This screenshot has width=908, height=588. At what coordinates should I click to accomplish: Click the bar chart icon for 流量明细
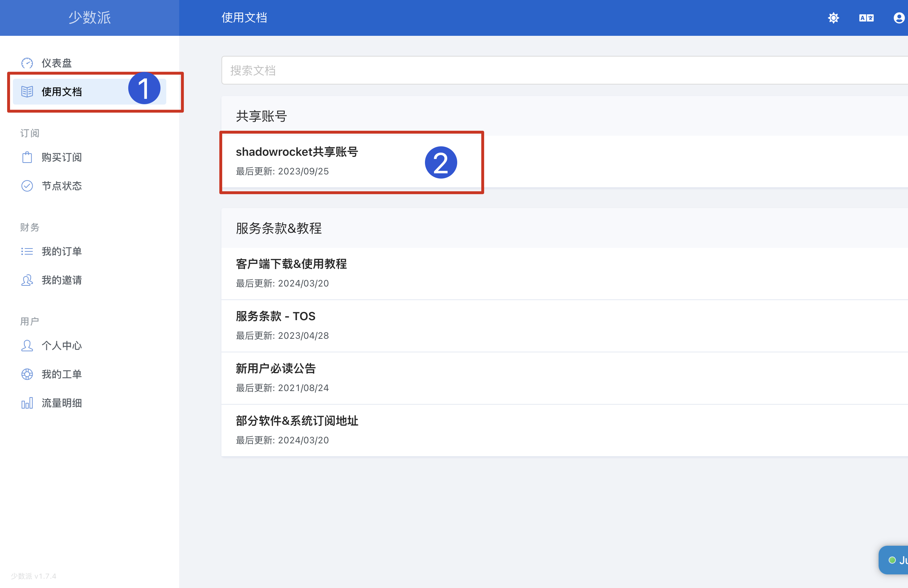(x=27, y=403)
